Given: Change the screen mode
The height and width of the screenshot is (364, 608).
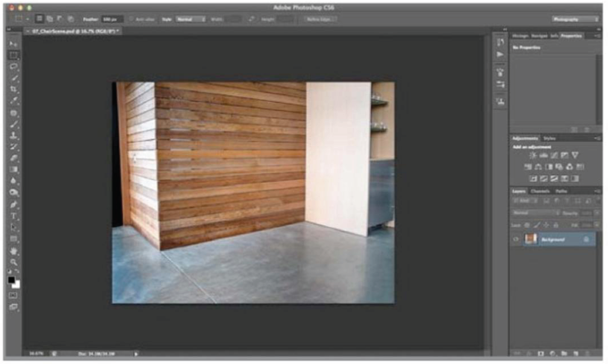Looking at the screenshot, I should 13,307.
